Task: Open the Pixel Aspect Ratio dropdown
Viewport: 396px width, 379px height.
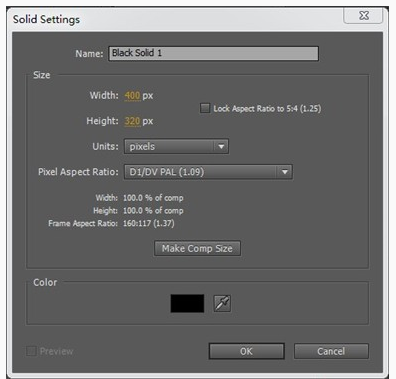Action: 208,172
